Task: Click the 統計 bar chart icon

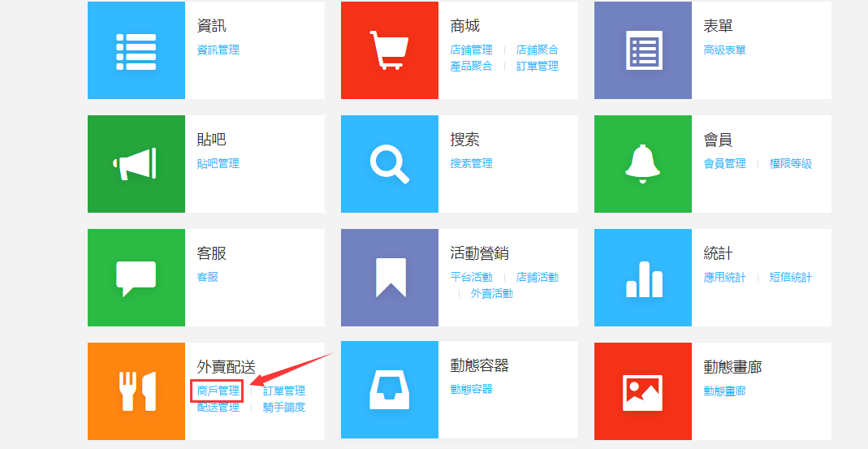Action: (x=645, y=279)
